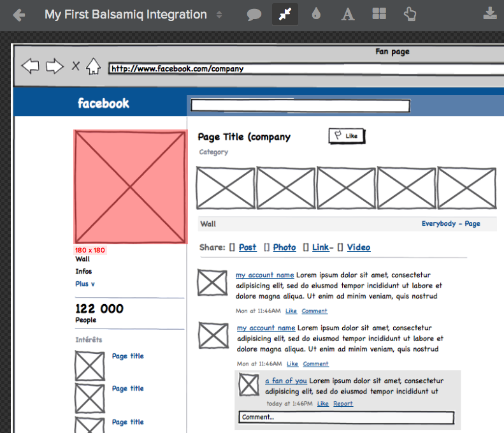Click the Comment... input field
This screenshot has height=433, width=504.
pos(346,417)
